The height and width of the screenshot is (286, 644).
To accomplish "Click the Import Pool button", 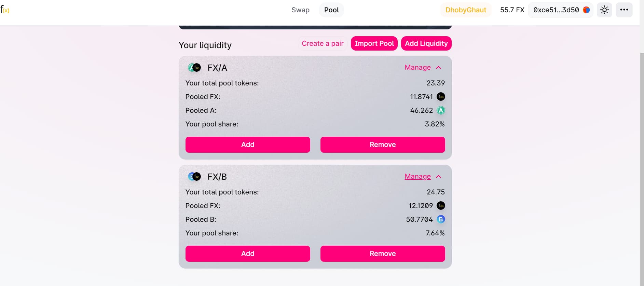I will point(374,43).
